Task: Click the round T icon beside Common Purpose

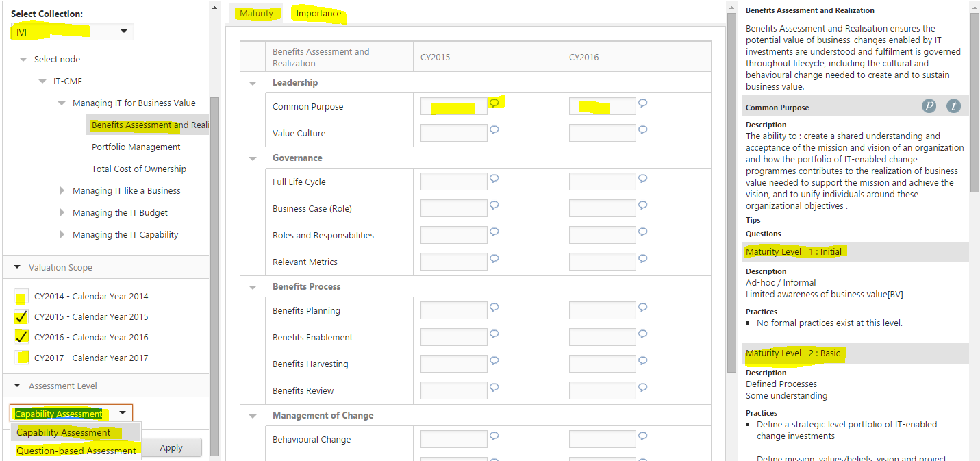Action: tap(953, 106)
